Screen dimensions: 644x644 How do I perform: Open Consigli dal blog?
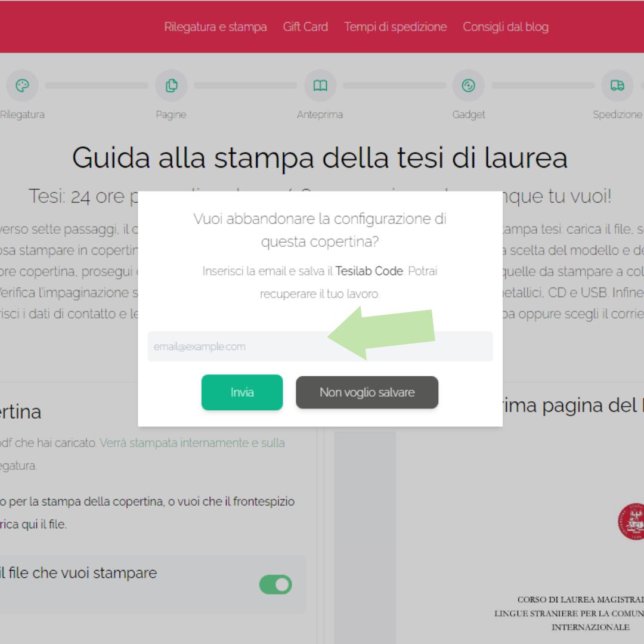(505, 26)
